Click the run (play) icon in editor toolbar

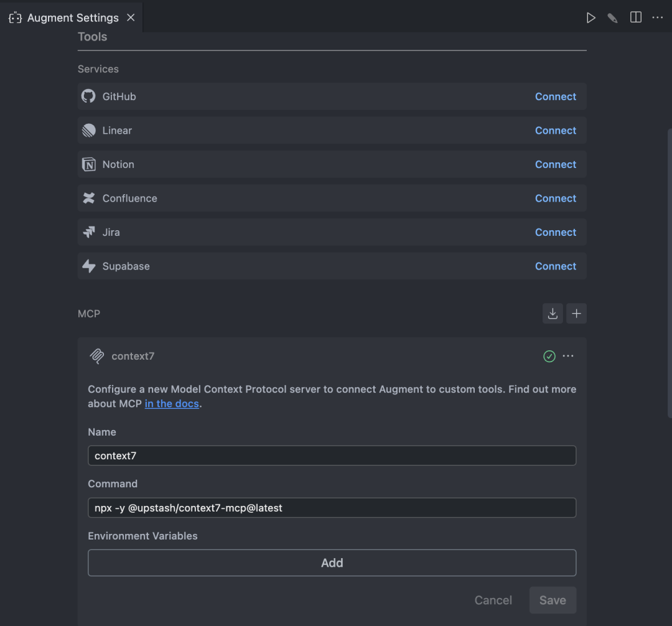[590, 17]
